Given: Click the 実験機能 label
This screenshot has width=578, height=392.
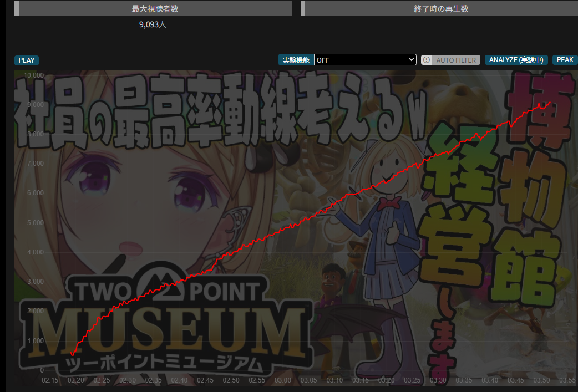Looking at the screenshot, I should (296, 60).
